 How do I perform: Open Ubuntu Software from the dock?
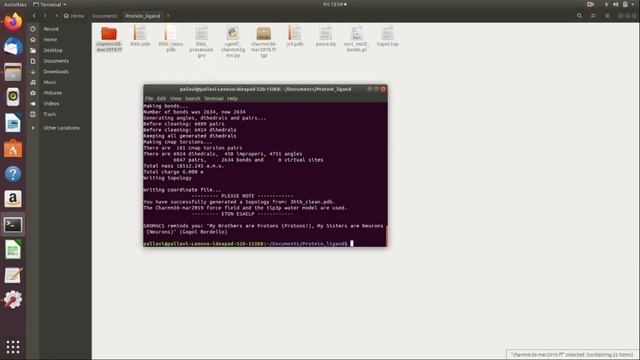point(13,149)
